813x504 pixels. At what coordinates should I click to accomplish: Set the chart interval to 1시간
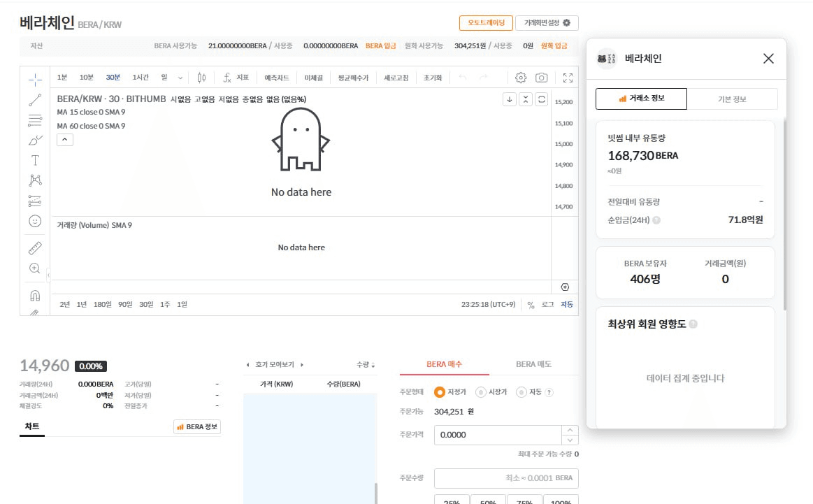coord(141,78)
